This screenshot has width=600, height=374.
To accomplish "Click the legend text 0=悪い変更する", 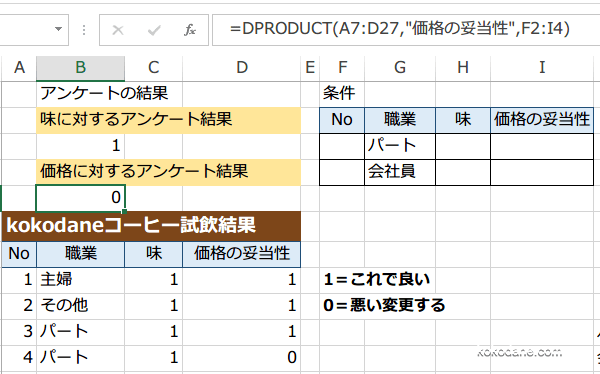I will click(x=384, y=305).
